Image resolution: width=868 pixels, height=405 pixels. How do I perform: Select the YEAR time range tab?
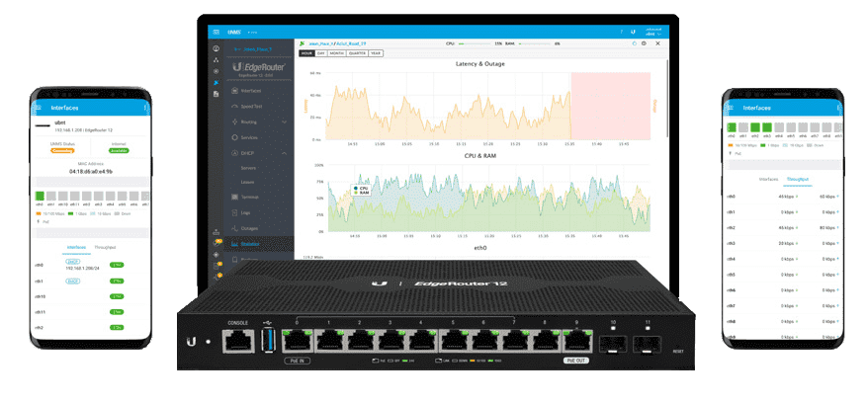(x=376, y=53)
